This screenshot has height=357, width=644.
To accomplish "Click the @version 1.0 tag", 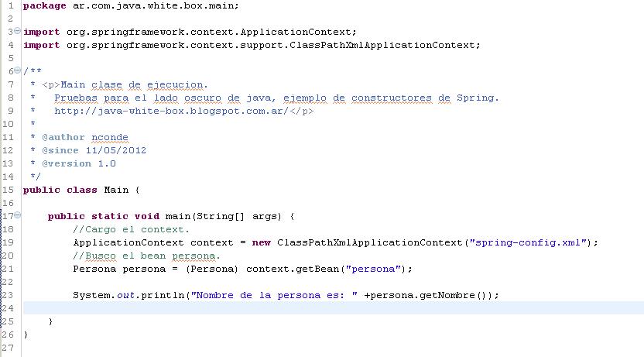I will (79, 163).
